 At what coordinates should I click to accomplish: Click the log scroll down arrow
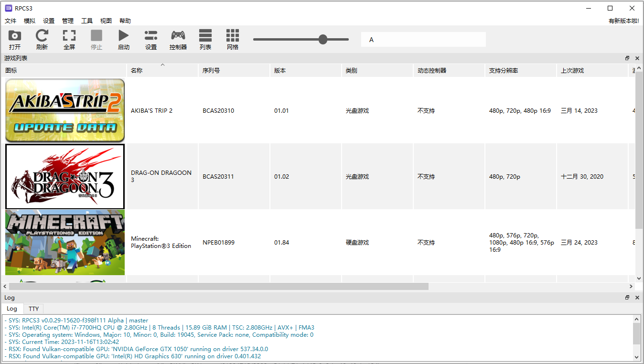tap(637, 357)
